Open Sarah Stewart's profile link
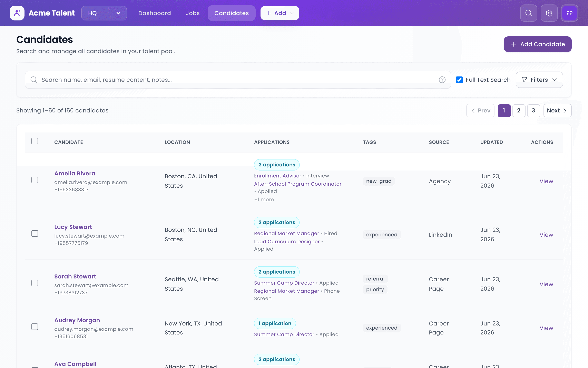Viewport: 588px width, 368px height. [x=75, y=276]
